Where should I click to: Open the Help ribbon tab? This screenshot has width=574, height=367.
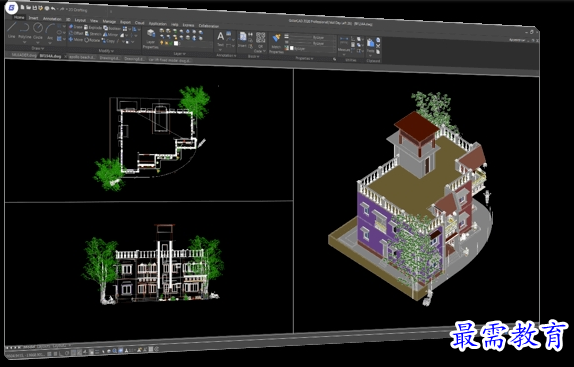[x=175, y=24]
